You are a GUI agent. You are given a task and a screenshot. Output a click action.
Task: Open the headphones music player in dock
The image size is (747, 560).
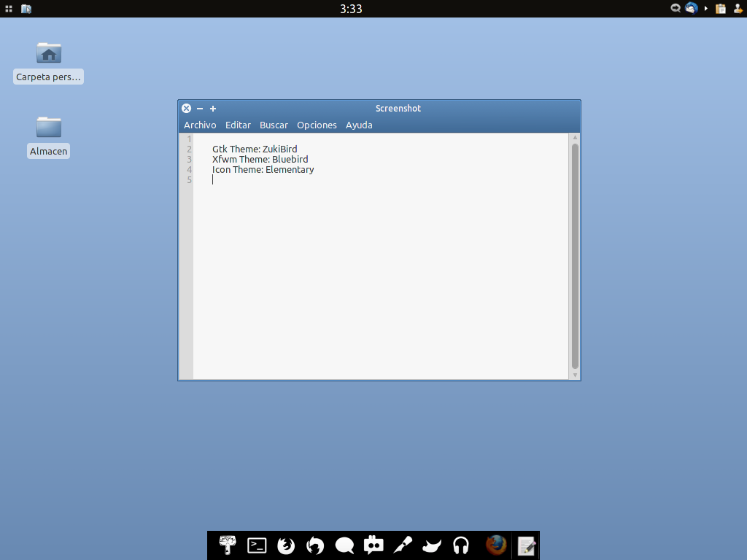461,545
